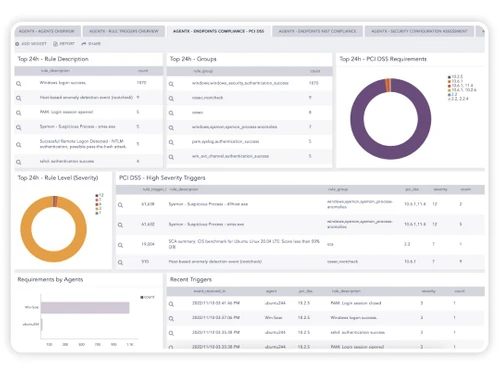Click the magnifier beside Host-based anomaly detection in Rule Description
This screenshot has width=500, height=375.
[x=19, y=98]
